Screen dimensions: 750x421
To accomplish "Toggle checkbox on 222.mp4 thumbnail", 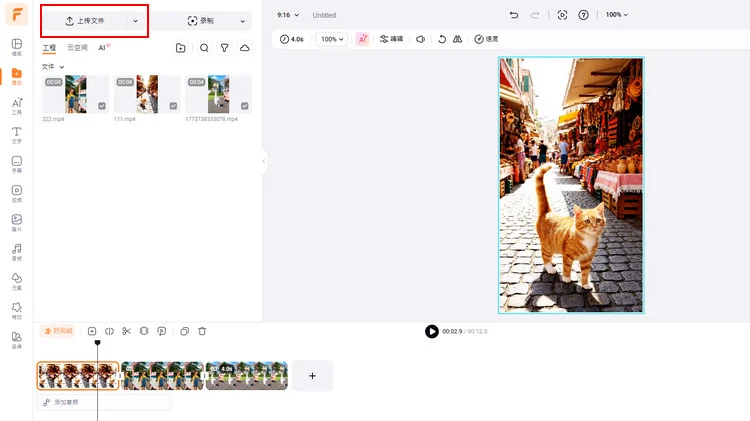I will click(x=102, y=106).
